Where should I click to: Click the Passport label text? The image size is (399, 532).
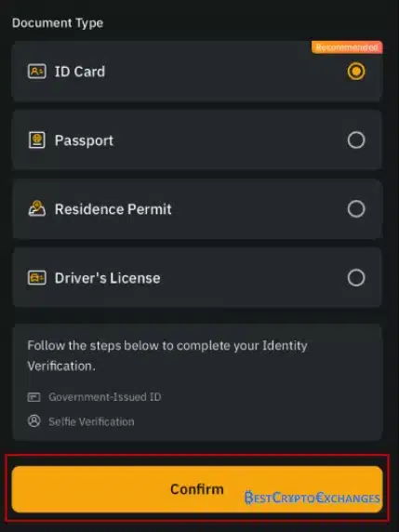click(84, 140)
